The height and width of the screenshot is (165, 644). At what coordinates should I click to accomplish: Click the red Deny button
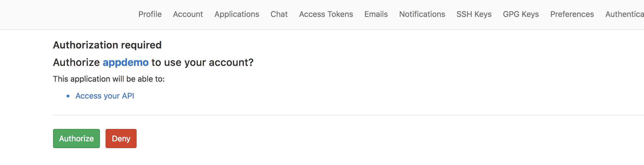(121, 139)
